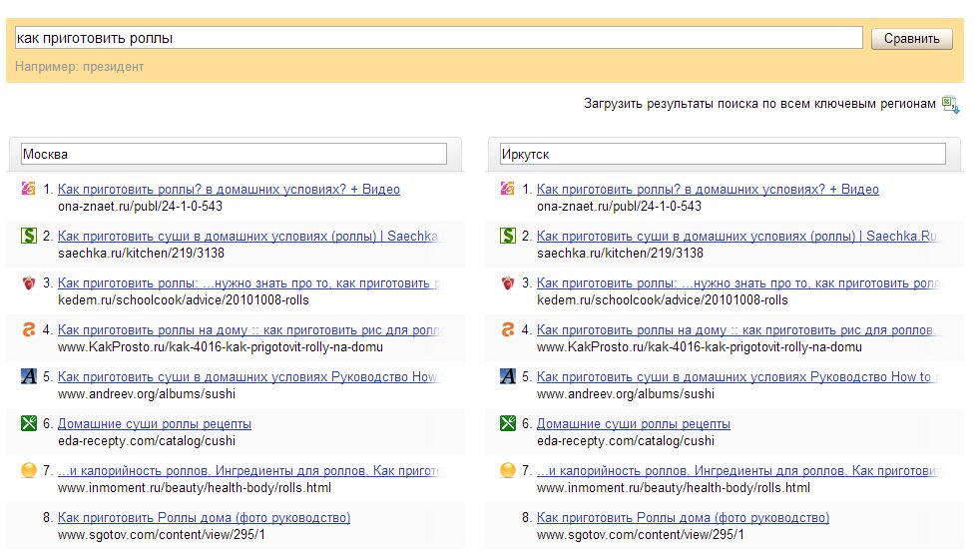Click URL saechka.ru/kitchen/219/3138 under Иркутск
The height and width of the screenshot is (555, 980).
point(620,253)
